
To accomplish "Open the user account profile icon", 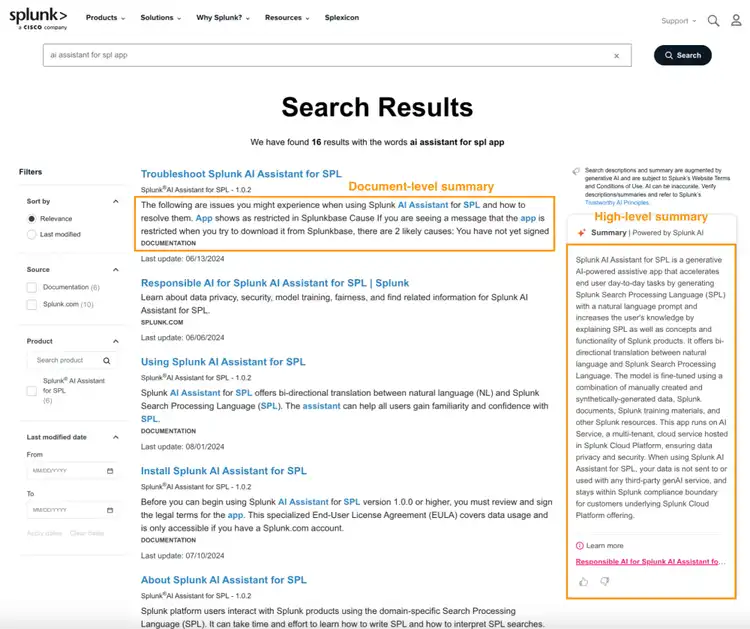I will (x=734, y=20).
